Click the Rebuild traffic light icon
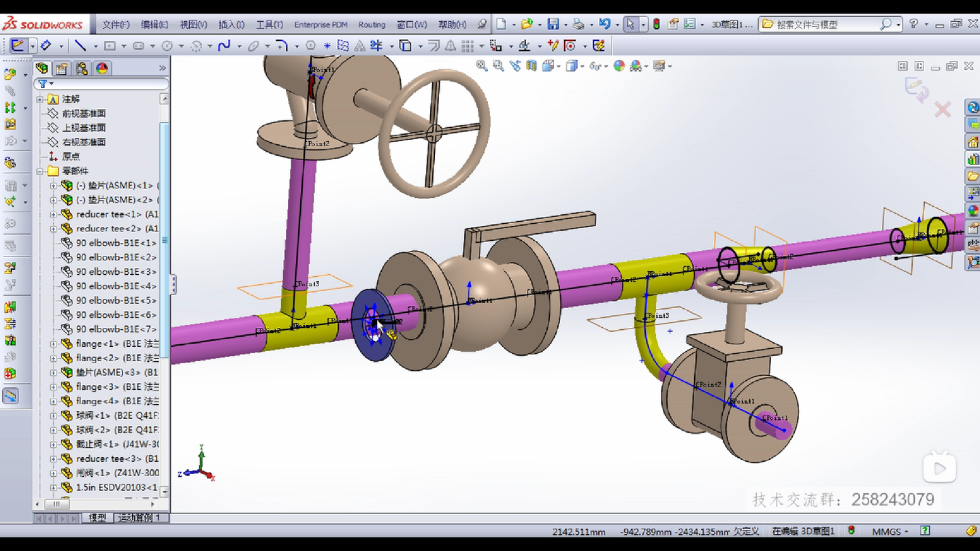The image size is (980, 551). pyautogui.click(x=657, y=24)
